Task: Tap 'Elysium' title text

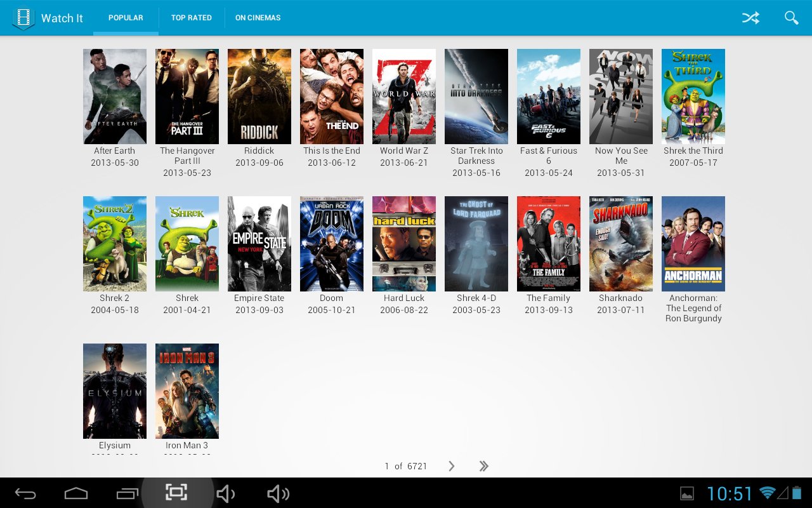Action: pos(115,445)
